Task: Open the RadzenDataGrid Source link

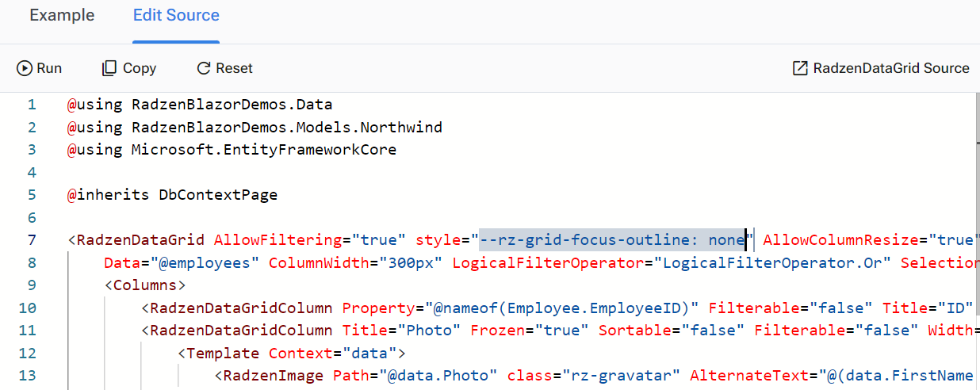Action: 891,68
